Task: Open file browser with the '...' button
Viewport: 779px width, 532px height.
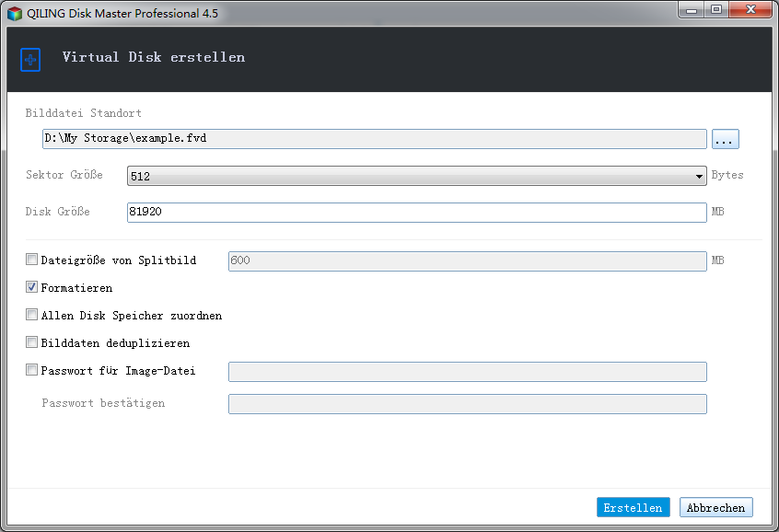Action: pyautogui.click(x=726, y=139)
